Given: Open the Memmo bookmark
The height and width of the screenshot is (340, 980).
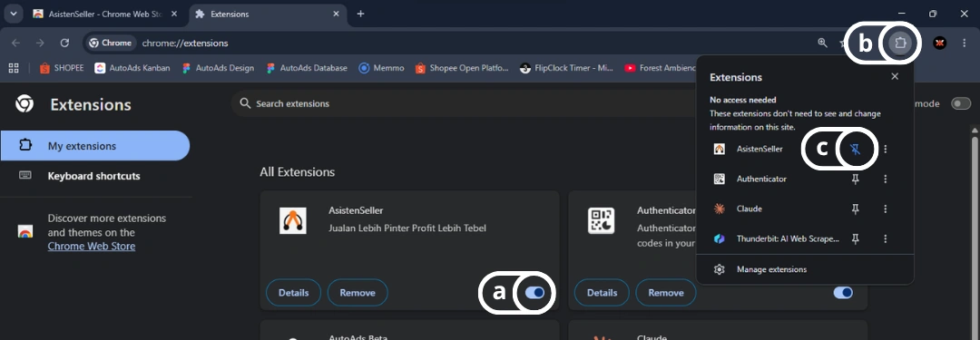Looking at the screenshot, I should [382, 68].
